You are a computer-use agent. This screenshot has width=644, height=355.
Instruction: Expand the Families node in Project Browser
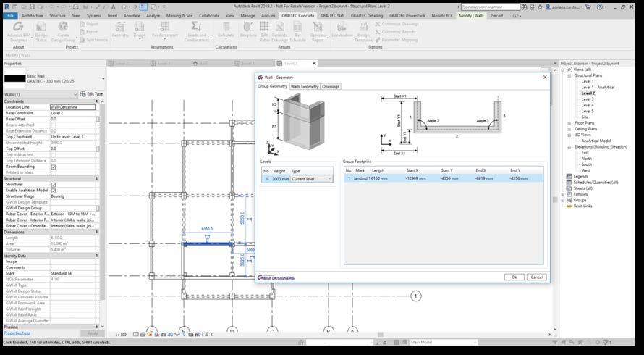click(563, 194)
